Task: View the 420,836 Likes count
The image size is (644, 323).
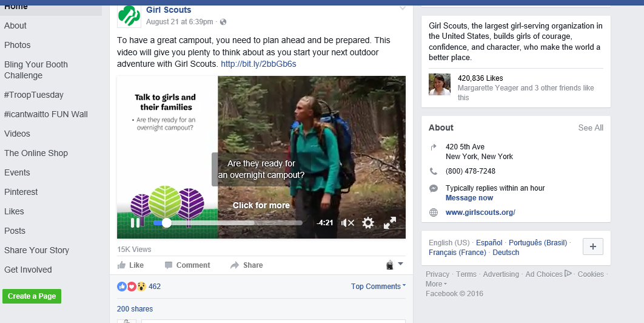Action: coord(480,78)
